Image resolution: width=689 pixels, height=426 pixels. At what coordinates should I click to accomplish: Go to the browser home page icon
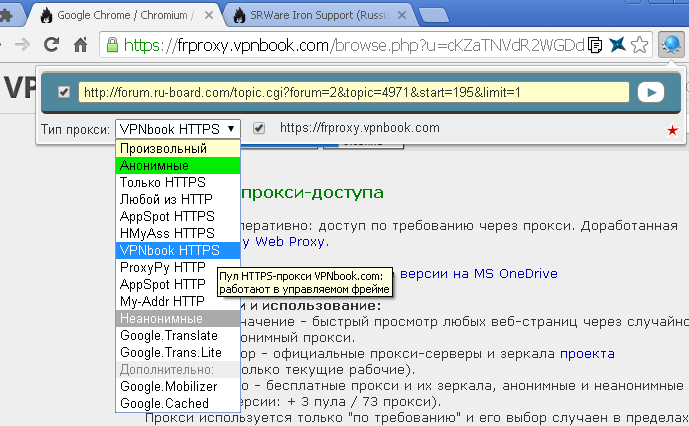pyautogui.click(x=80, y=44)
